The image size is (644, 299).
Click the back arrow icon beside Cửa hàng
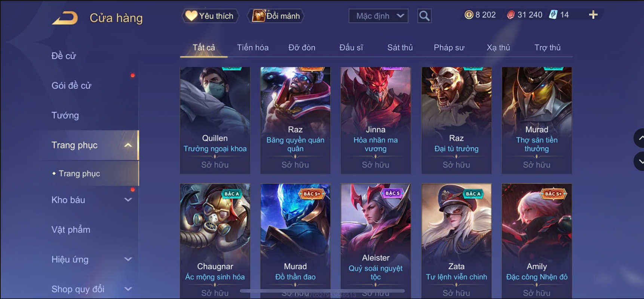[x=65, y=18]
